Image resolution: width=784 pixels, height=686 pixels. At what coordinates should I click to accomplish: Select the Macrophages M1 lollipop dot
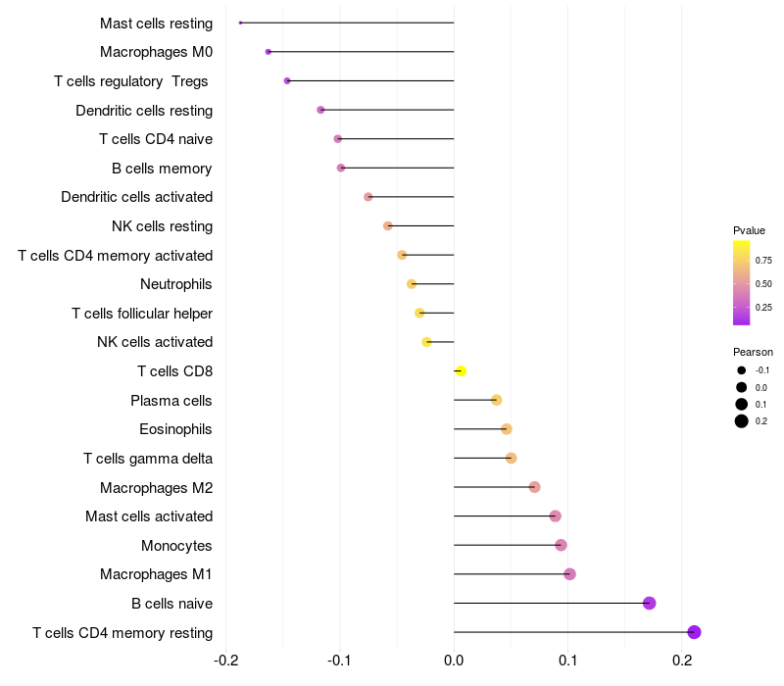point(569,574)
